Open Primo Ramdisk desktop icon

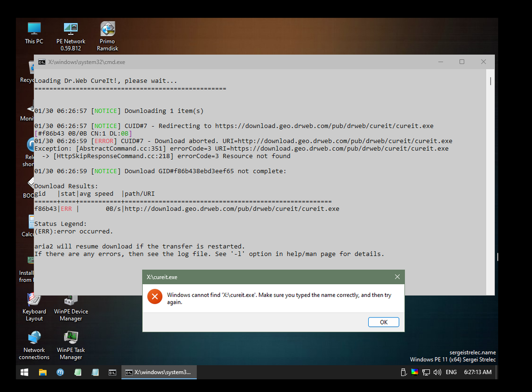pyautogui.click(x=107, y=37)
